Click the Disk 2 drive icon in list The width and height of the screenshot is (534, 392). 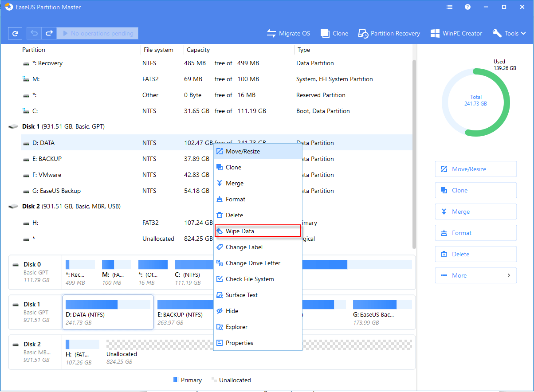point(14,207)
